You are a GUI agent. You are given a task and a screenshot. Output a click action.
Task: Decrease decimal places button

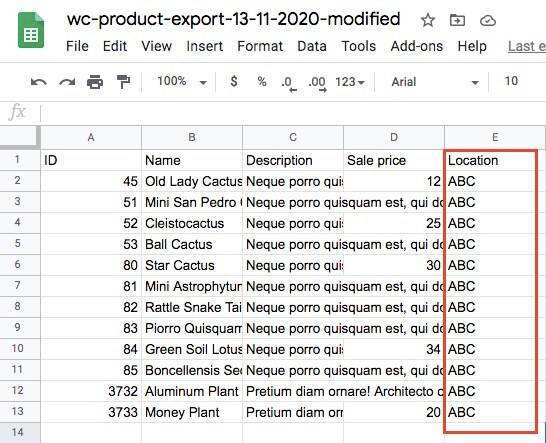click(289, 84)
